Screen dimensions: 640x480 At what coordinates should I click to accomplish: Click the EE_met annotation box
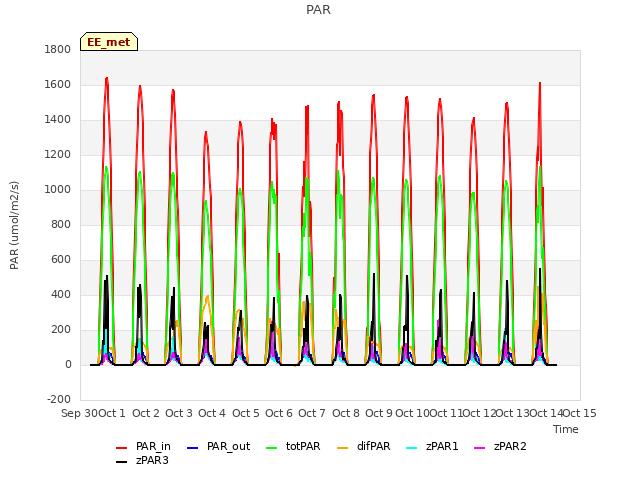coord(109,42)
